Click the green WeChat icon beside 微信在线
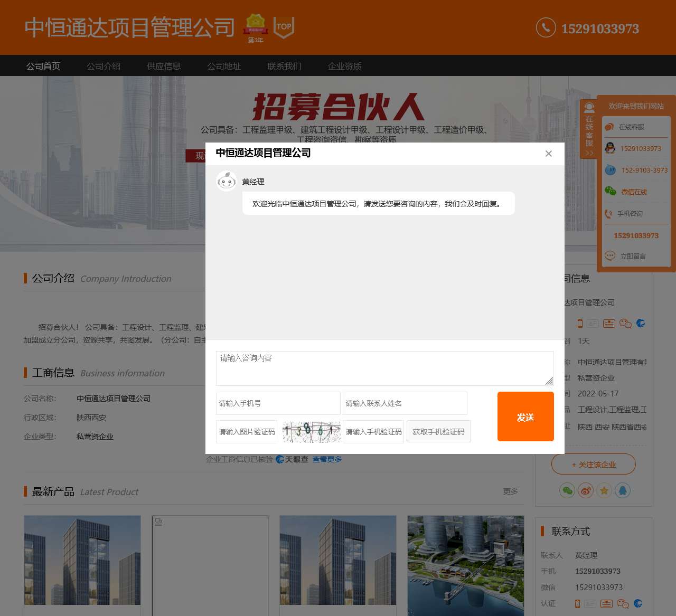This screenshot has height=616, width=676. pyautogui.click(x=610, y=192)
